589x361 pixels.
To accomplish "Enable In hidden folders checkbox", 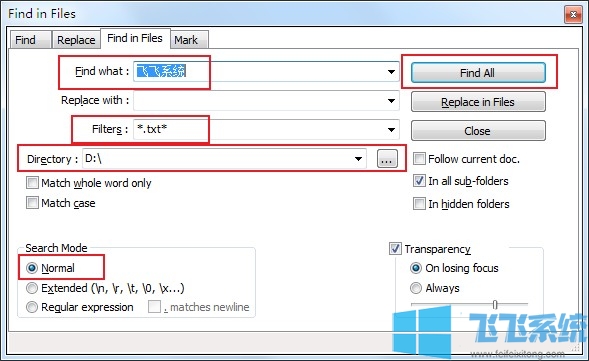I will [419, 204].
